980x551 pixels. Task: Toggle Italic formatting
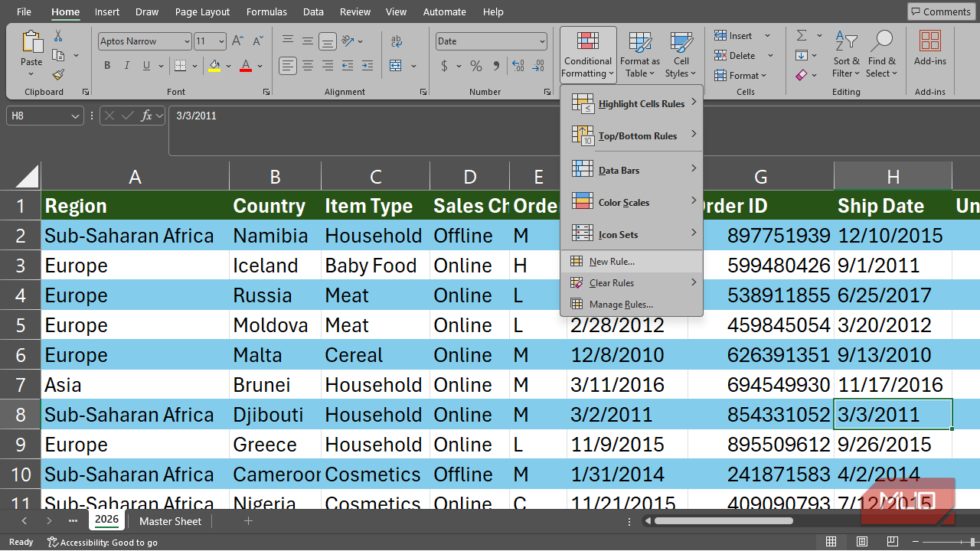tap(127, 66)
